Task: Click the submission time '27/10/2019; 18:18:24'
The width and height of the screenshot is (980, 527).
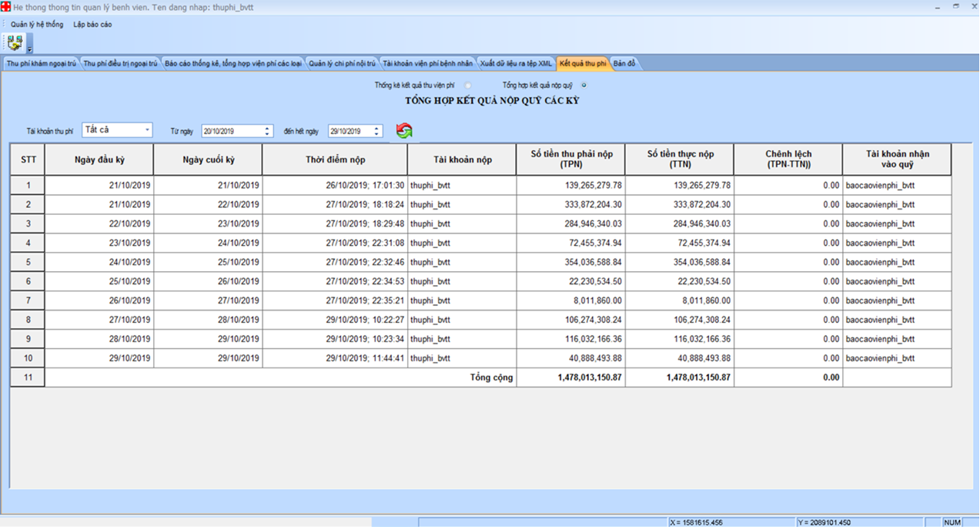Action: tap(365, 205)
